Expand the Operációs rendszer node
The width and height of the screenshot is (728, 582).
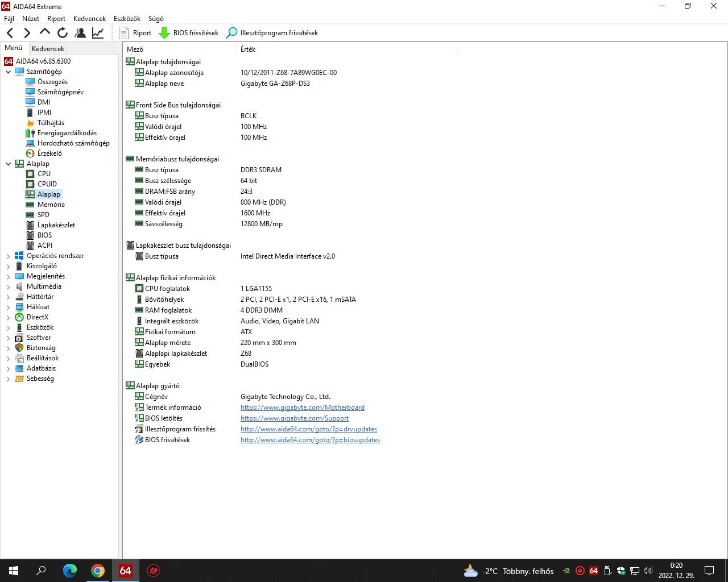(8, 256)
